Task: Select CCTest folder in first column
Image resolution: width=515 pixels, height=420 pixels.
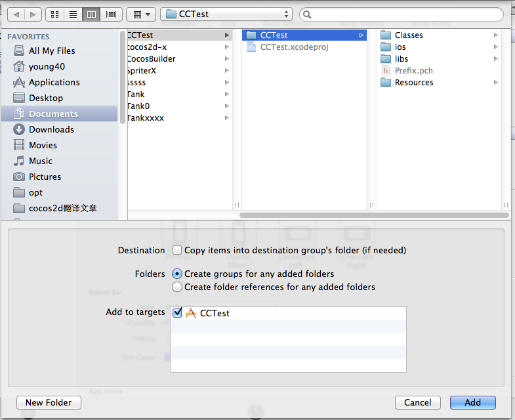Action: pyautogui.click(x=180, y=35)
